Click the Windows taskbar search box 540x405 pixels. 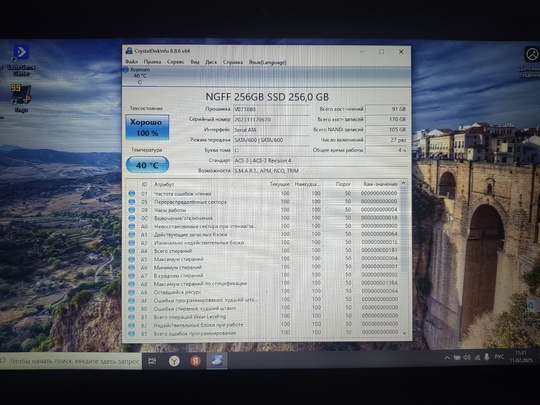pos(71,361)
